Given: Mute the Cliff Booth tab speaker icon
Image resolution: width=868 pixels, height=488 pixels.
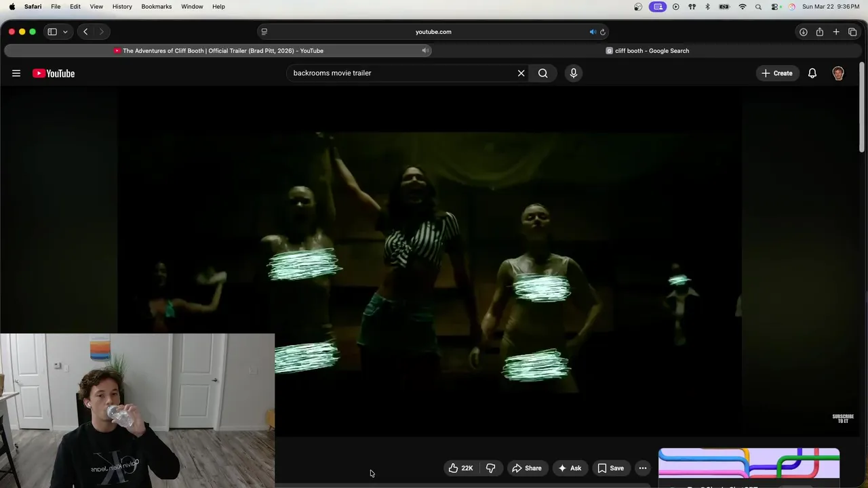Looking at the screenshot, I should pyautogui.click(x=425, y=51).
